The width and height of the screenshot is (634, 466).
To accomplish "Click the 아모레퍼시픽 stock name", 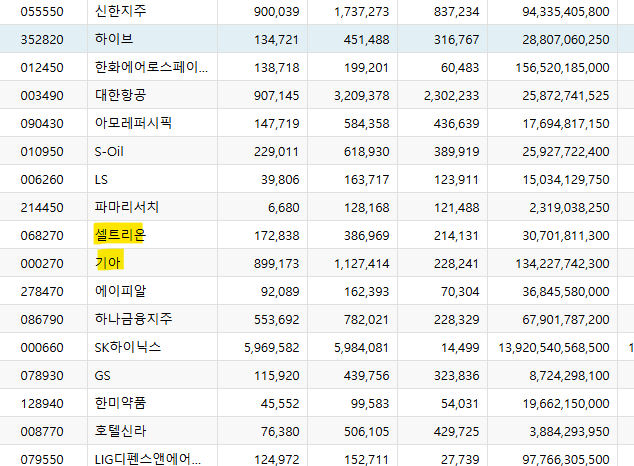I will pos(133,123).
